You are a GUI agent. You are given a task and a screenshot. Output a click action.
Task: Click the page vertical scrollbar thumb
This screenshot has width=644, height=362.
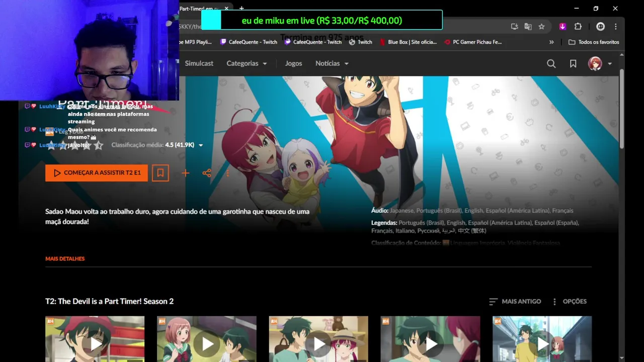pos(621,108)
